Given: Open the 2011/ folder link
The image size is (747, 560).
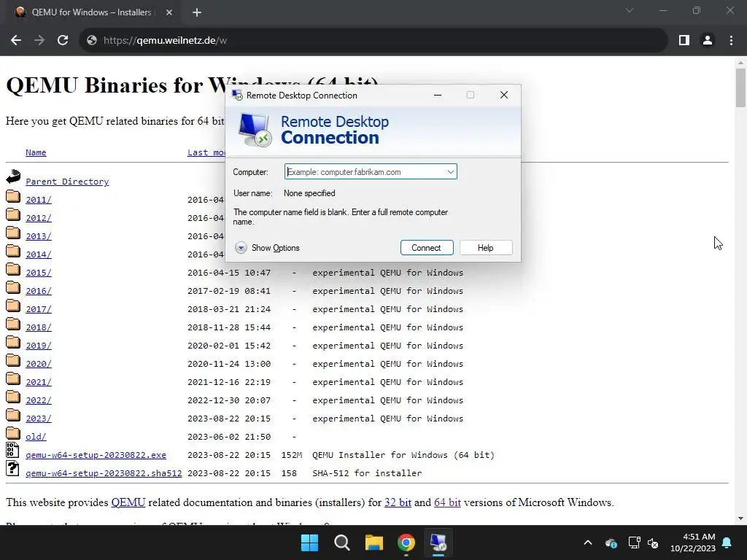Looking at the screenshot, I should [x=39, y=200].
